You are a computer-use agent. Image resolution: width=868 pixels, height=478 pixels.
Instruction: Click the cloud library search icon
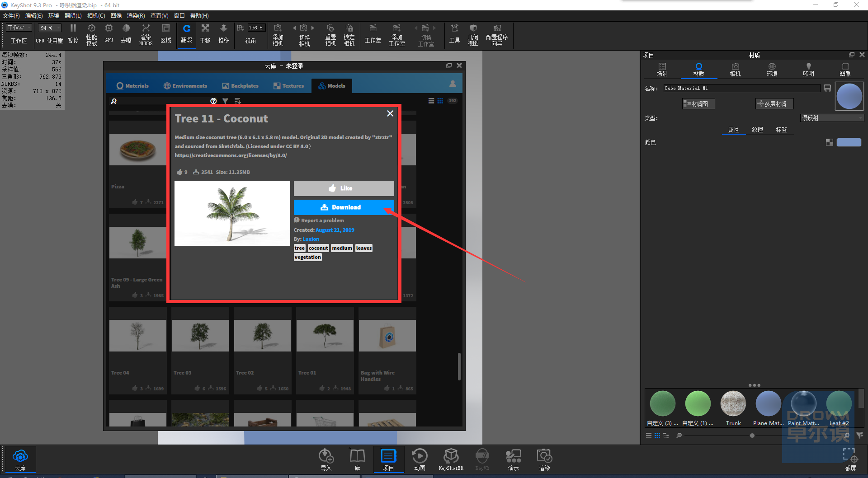(x=114, y=101)
